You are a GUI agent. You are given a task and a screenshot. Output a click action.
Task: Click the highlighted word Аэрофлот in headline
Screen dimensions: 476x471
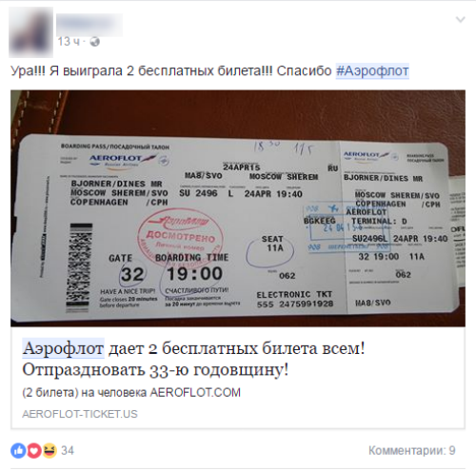pos(63,348)
